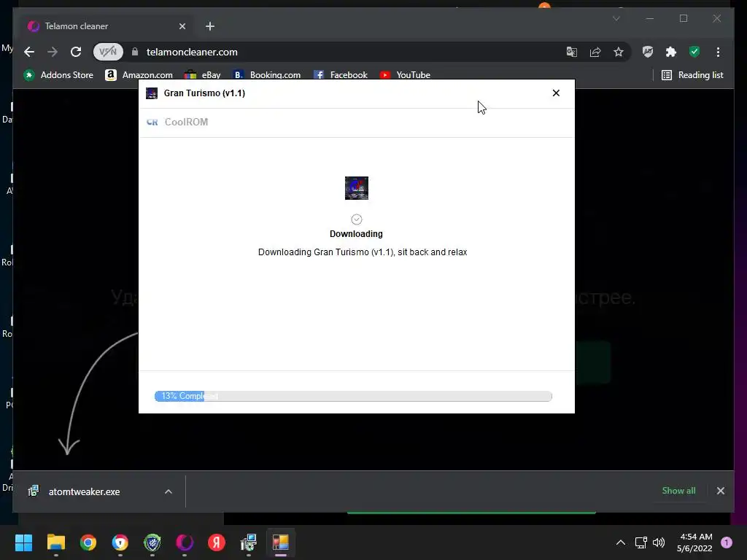This screenshot has height=560, width=747.
Task: Click the green checkmark security extension
Action: pyautogui.click(x=694, y=52)
